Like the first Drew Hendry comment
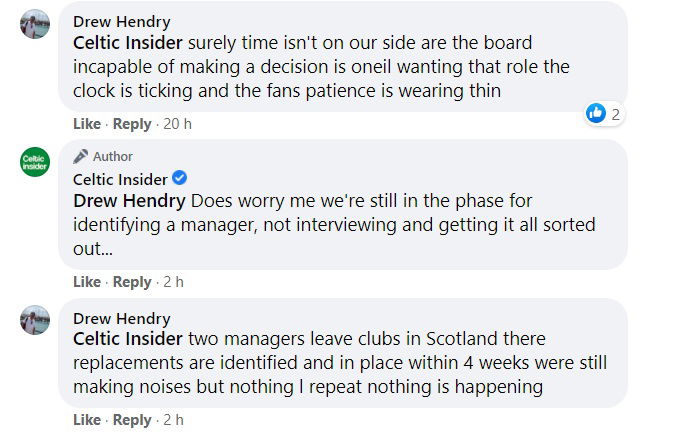Screen dimensions: 680x432 point(87,124)
